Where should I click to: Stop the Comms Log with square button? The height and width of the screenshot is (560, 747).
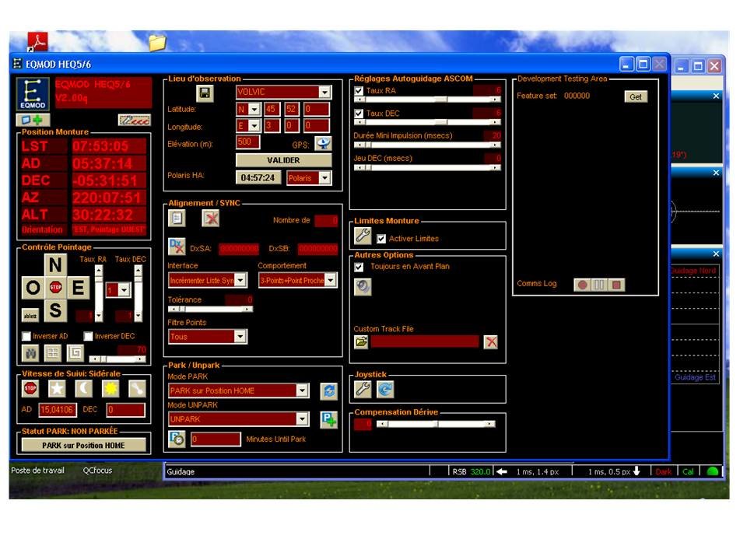pyautogui.click(x=616, y=285)
